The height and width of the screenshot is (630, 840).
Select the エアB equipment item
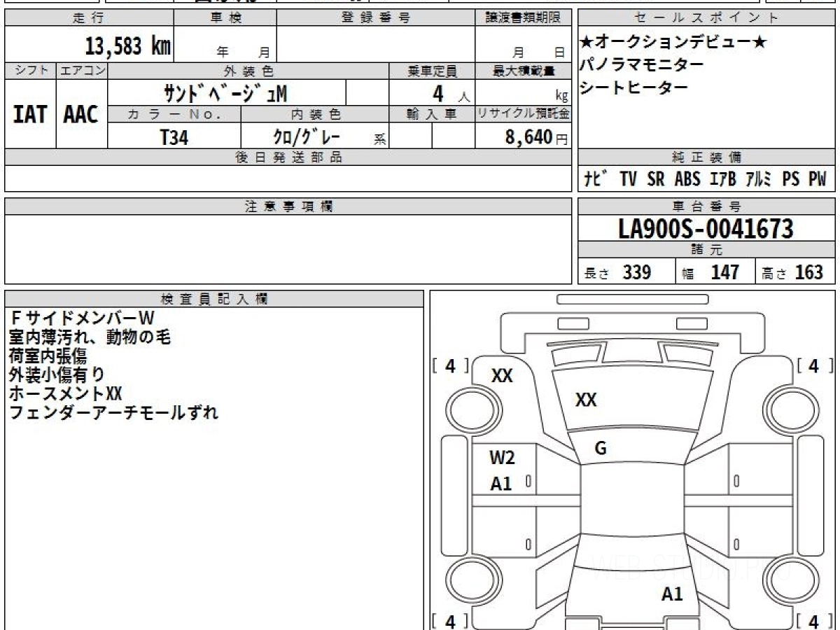click(x=722, y=179)
